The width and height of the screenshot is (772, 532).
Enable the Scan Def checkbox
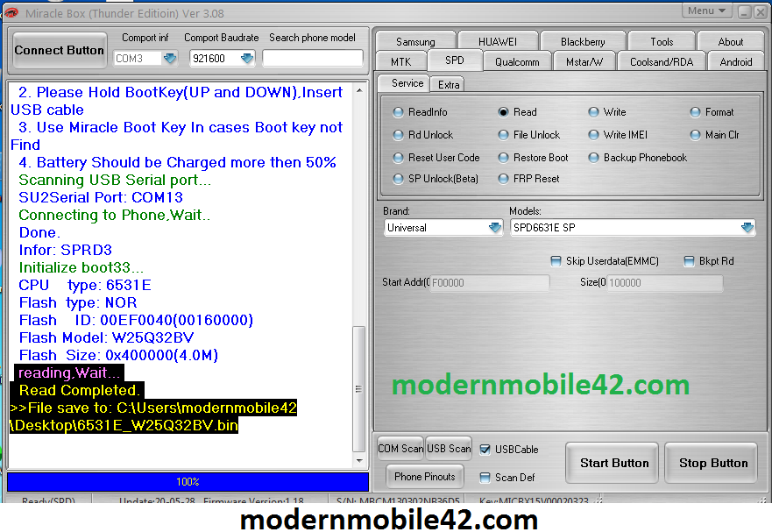click(485, 478)
